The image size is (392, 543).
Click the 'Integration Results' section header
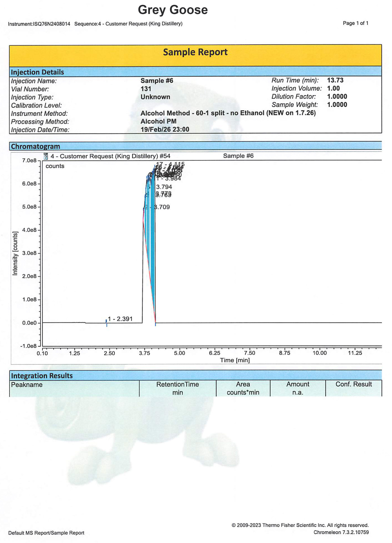click(195, 375)
